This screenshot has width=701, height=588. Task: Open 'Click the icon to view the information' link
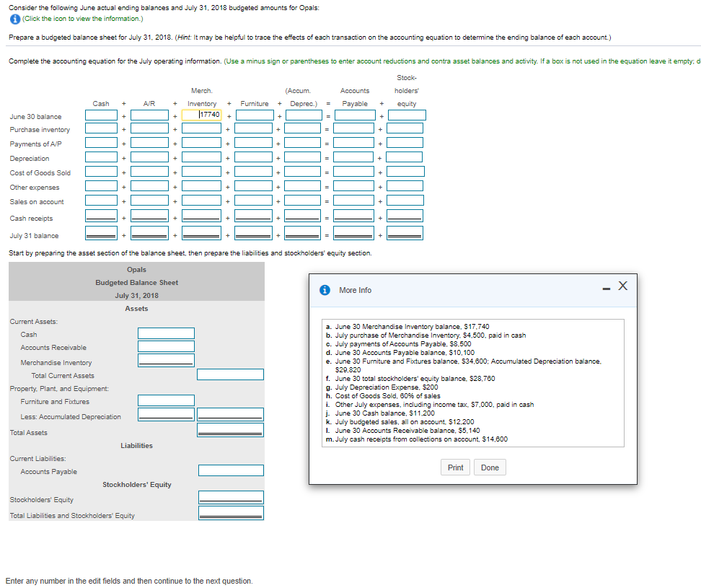(x=83, y=19)
